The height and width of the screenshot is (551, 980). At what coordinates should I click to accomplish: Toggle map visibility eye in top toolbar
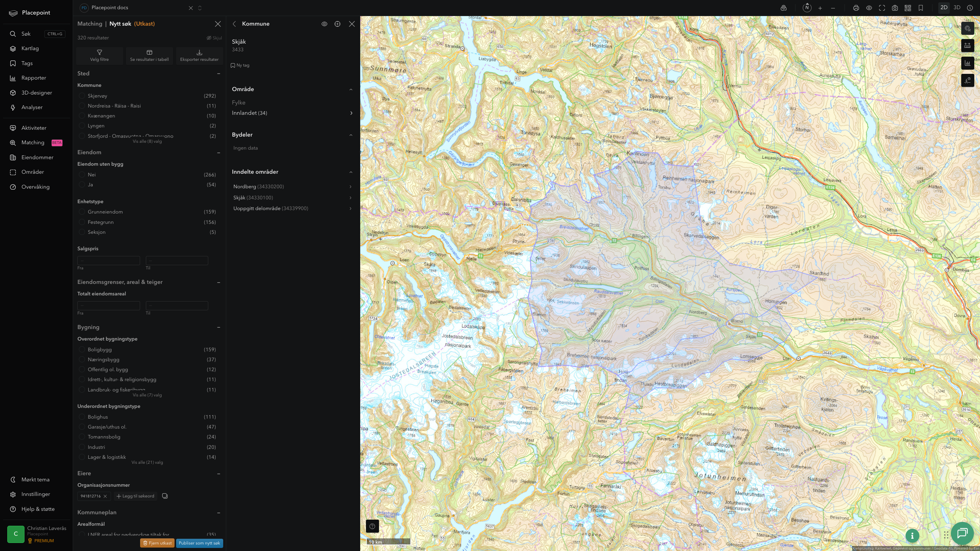click(869, 8)
